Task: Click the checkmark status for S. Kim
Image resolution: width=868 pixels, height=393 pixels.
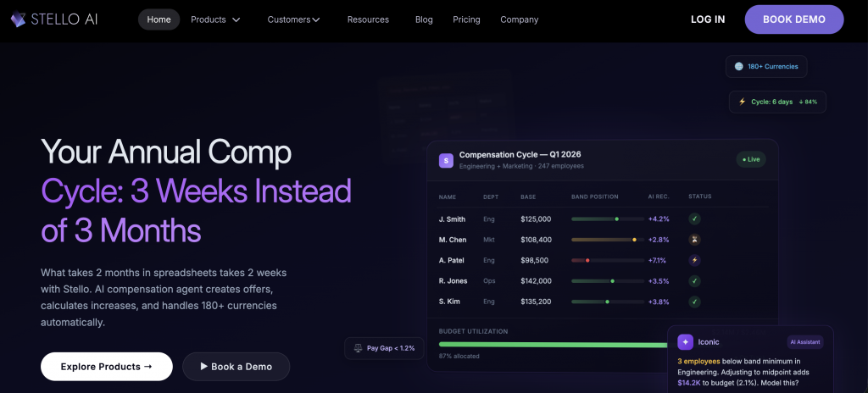Action: 694,302
